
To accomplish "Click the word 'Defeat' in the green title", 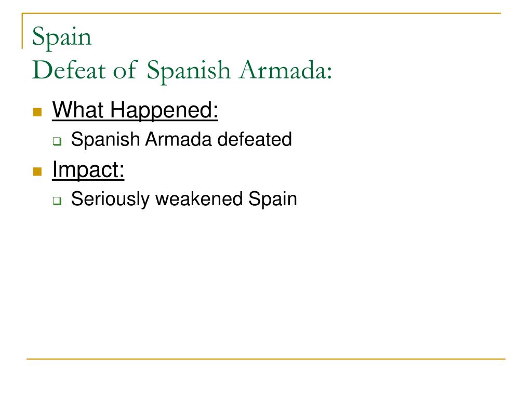I will (69, 70).
